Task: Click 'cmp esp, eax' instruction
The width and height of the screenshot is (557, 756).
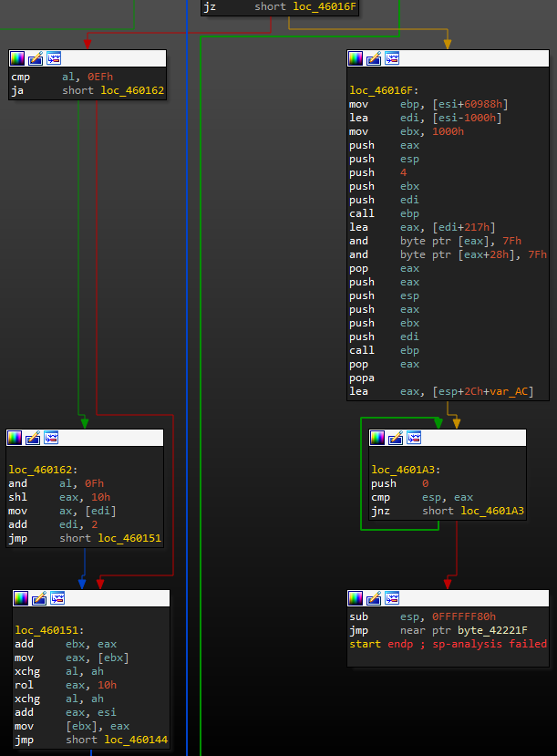Action: click(422, 498)
